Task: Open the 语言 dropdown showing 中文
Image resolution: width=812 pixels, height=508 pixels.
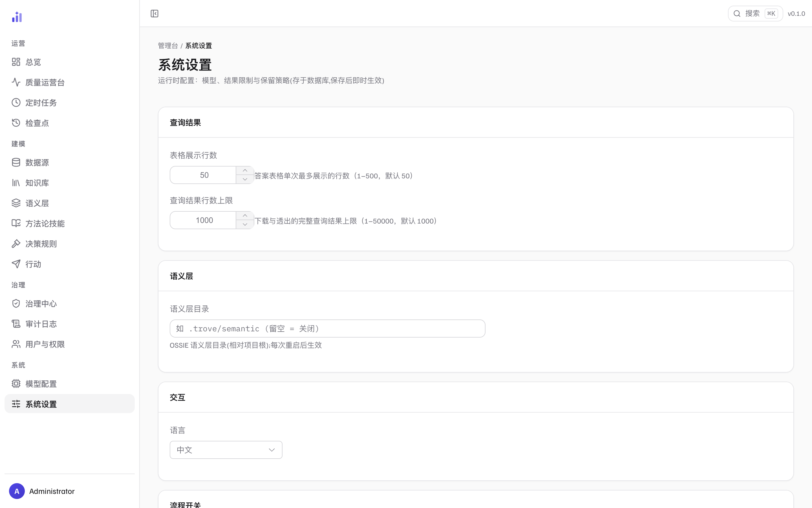Action: (226, 450)
